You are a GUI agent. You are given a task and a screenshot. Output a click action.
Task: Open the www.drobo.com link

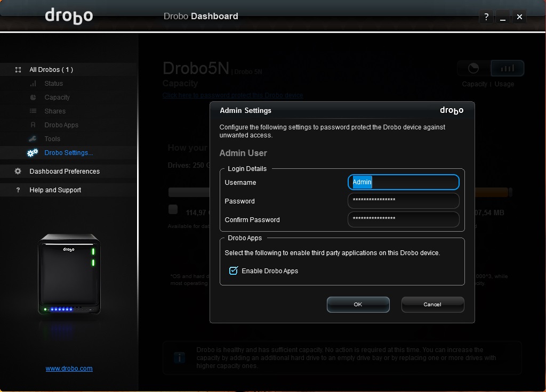pos(69,369)
